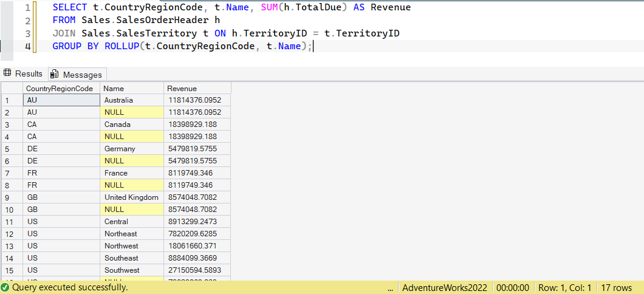The image size is (644, 294).
Task: Select results grid row header 12
Action: [x=12, y=234]
